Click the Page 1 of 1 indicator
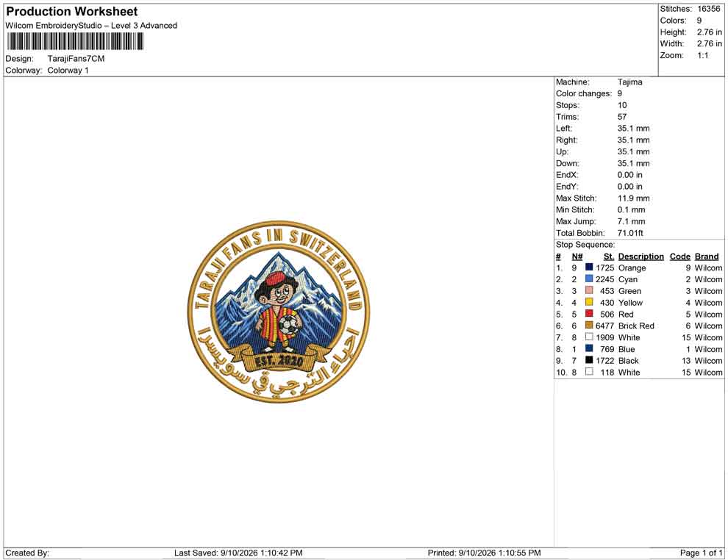The width and height of the screenshot is (728, 560). [x=701, y=553]
